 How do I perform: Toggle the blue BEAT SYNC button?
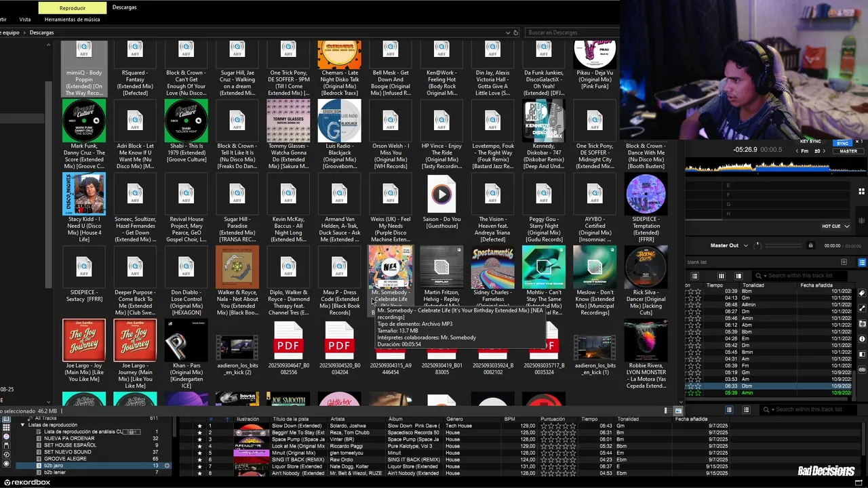[843, 143]
